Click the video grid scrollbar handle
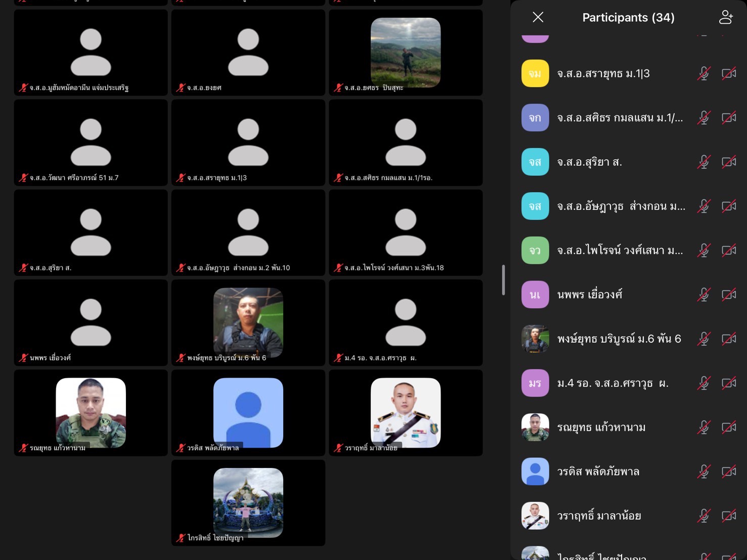747x560 pixels. tap(503, 279)
